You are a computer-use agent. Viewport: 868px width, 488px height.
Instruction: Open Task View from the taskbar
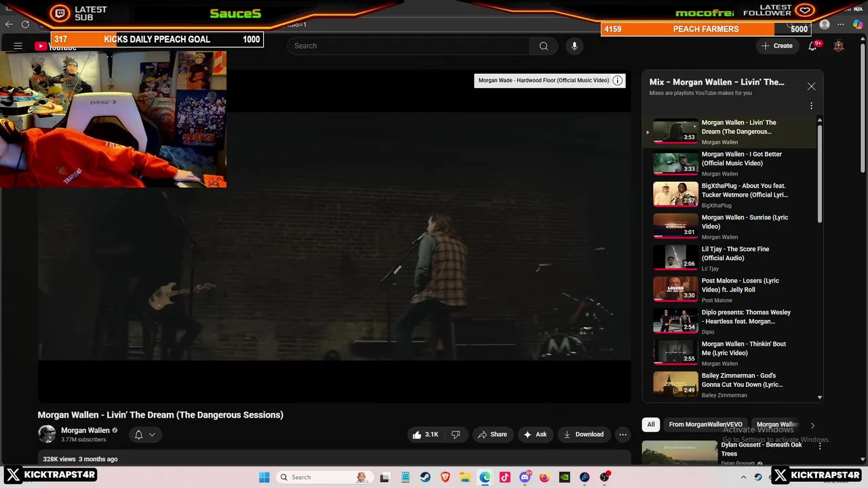point(384,477)
